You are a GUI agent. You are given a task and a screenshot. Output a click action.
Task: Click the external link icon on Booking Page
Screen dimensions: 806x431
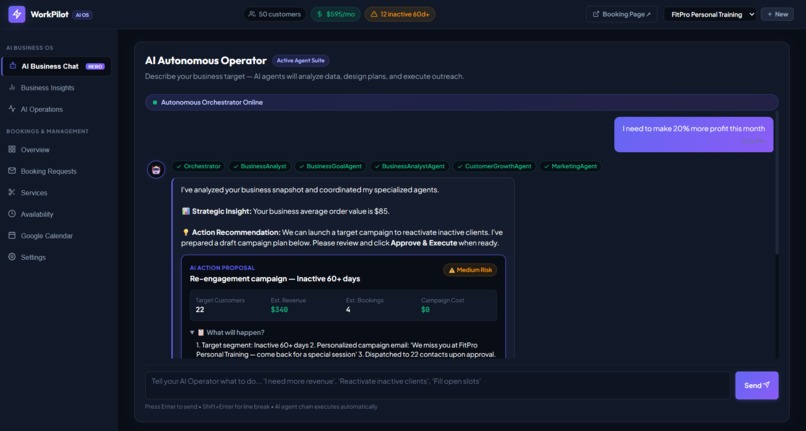[596, 14]
